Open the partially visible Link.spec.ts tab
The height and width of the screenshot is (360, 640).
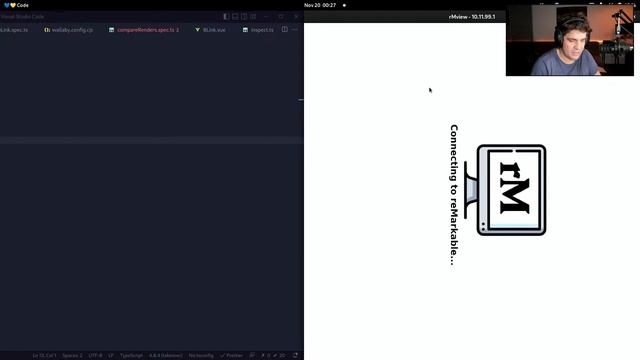(14, 30)
